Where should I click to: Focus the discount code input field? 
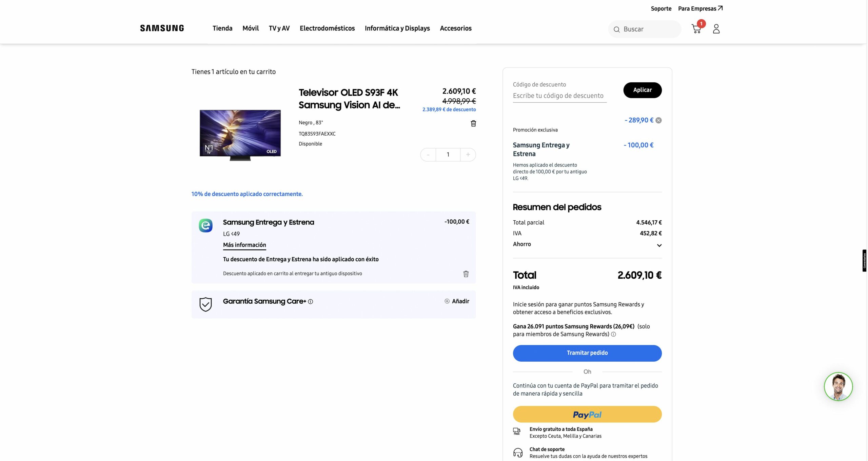(559, 96)
